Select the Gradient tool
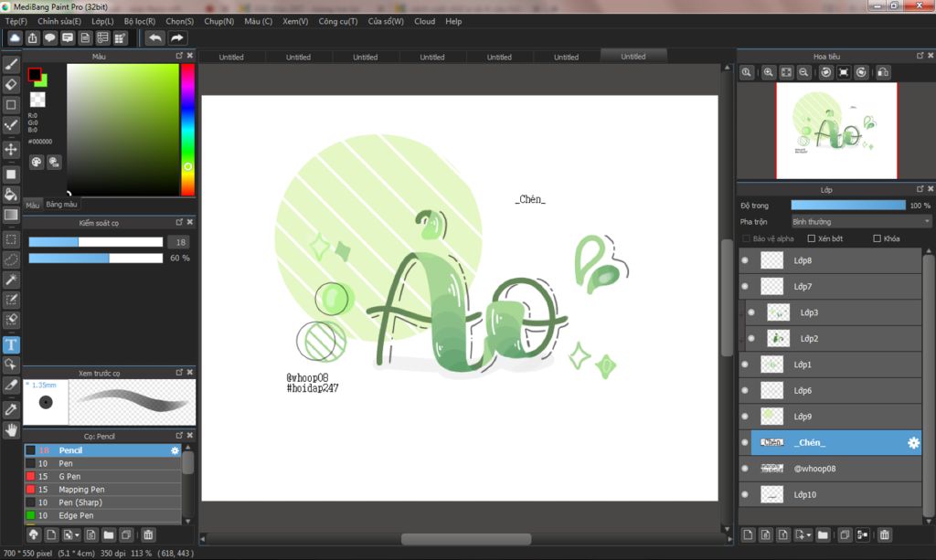The width and height of the screenshot is (936, 560). click(11, 215)
